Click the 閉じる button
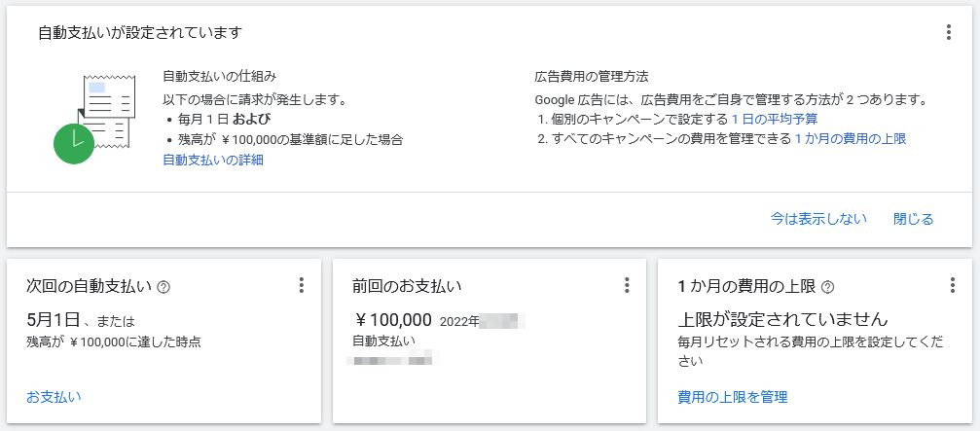This screenshot has height=431, width=980. click(913, 219)
